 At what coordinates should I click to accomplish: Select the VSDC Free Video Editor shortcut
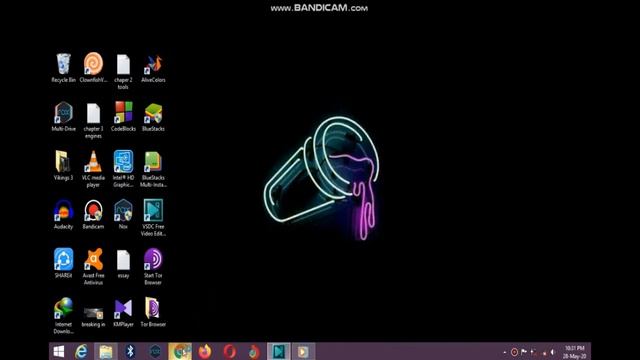(153, 218)
